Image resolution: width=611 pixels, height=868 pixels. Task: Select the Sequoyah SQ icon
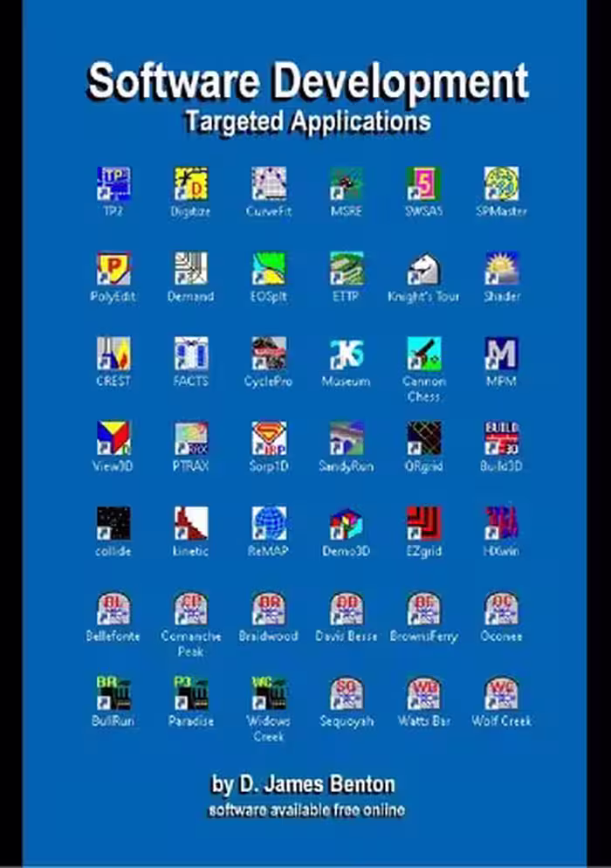click(x=347, y=693)
